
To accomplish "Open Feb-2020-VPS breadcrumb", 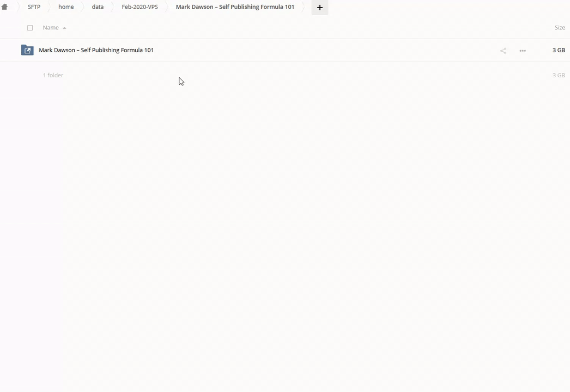I will [x=140, y=7].
